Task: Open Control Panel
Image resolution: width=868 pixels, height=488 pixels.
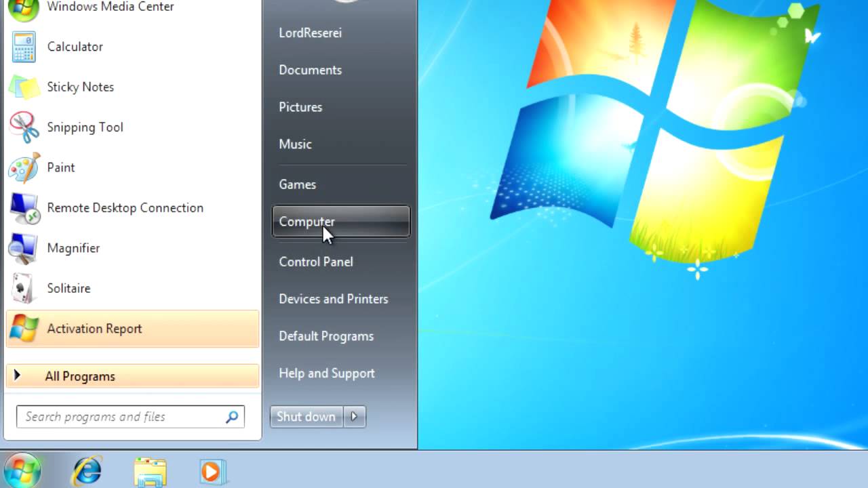Action: (315, 262)
